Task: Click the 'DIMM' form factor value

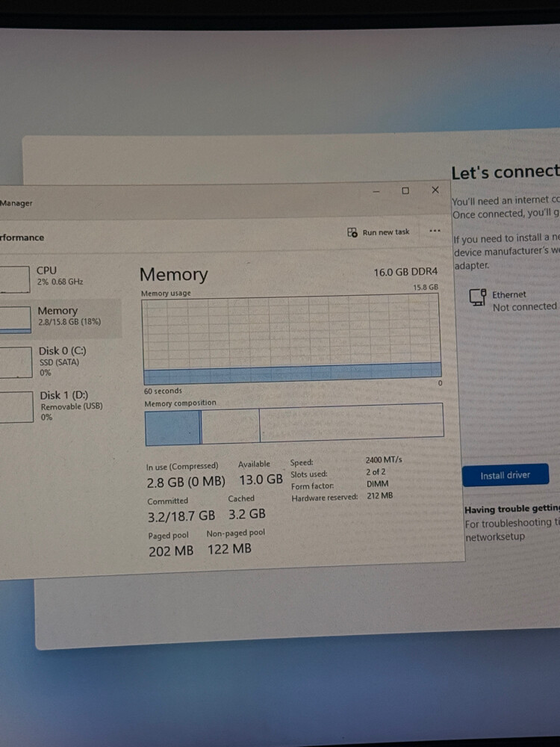Action: [x=377, y=483]
